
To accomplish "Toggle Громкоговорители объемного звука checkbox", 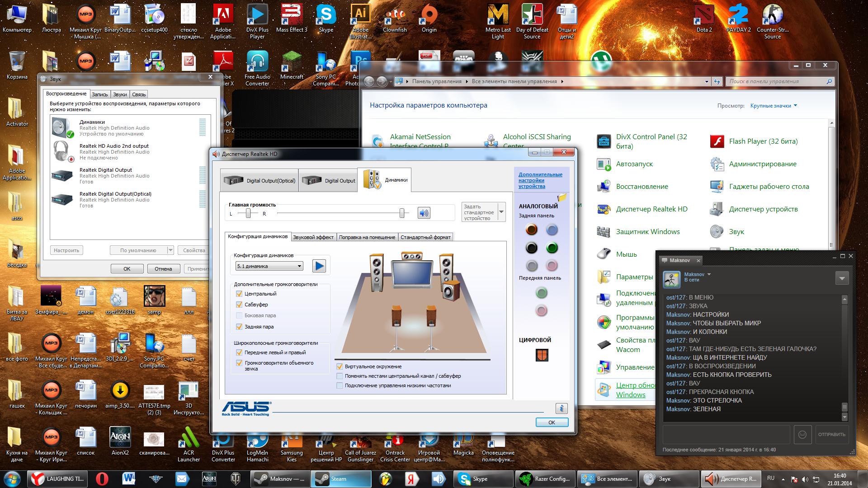I will pyautogui.click(x=239, y=363).
